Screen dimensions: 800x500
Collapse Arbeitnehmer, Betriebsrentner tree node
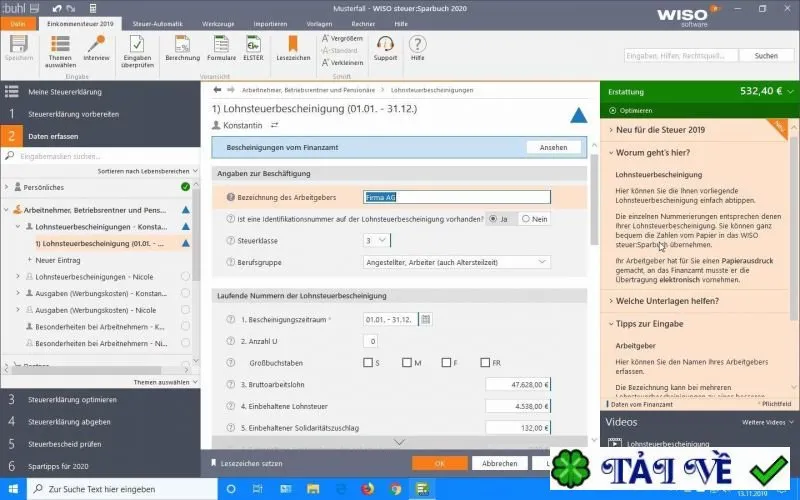click(x=6, y=210)
